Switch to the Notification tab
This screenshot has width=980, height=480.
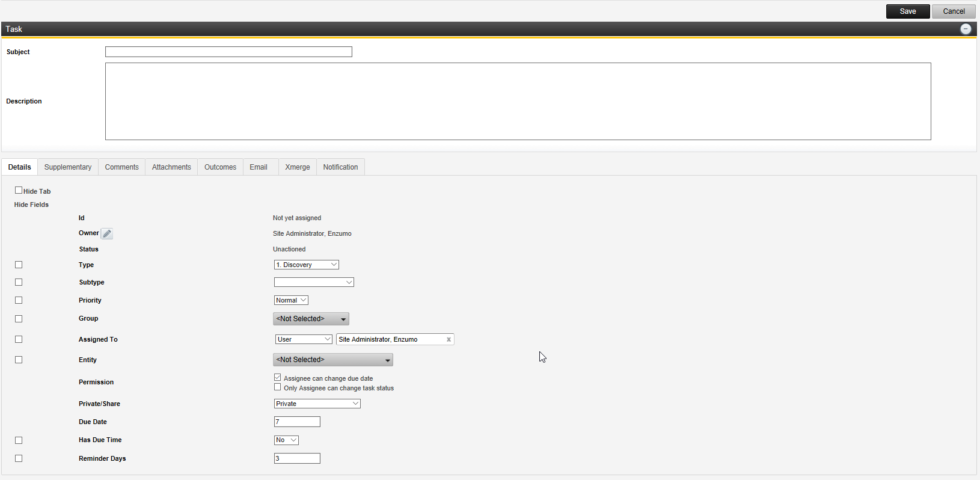coord(340,167)
